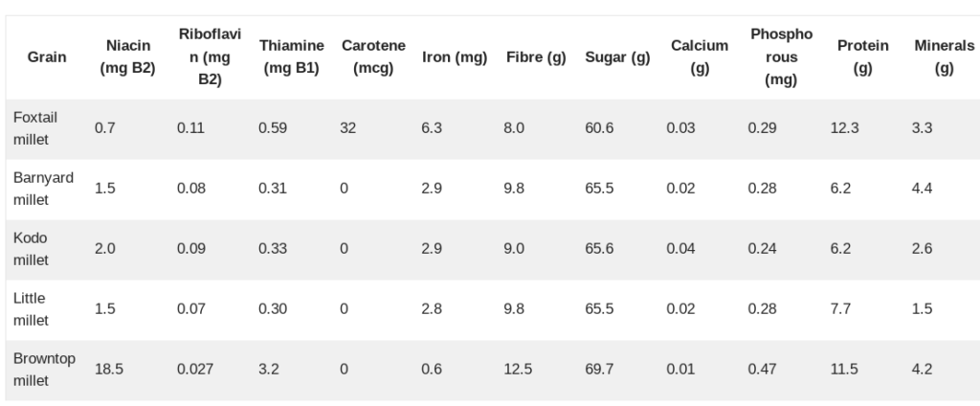Select the Little millet row label
This screenshot has width=980, height=406.
click(x=31, y=309)
